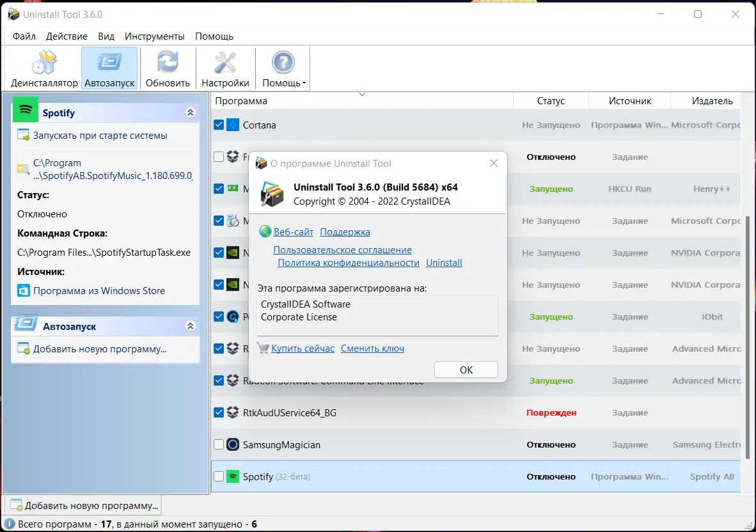Click the Samsung Electronics publisher cell

pyautogui.click(x=706, y=444)
